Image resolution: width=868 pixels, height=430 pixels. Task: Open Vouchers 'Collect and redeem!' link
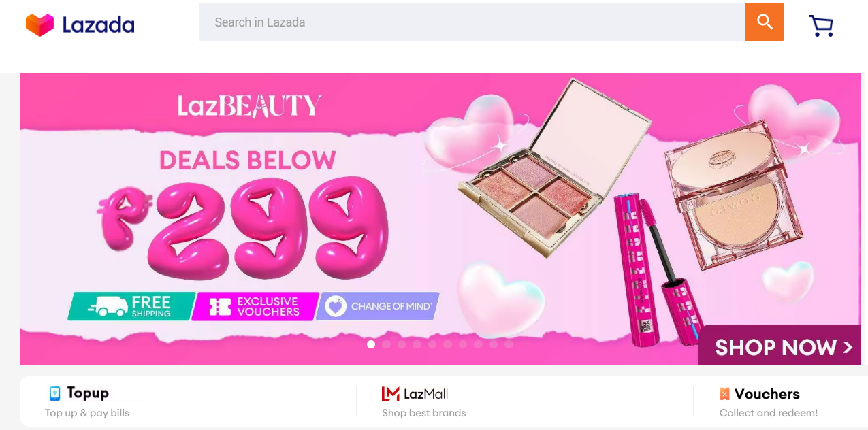(769, 413)
